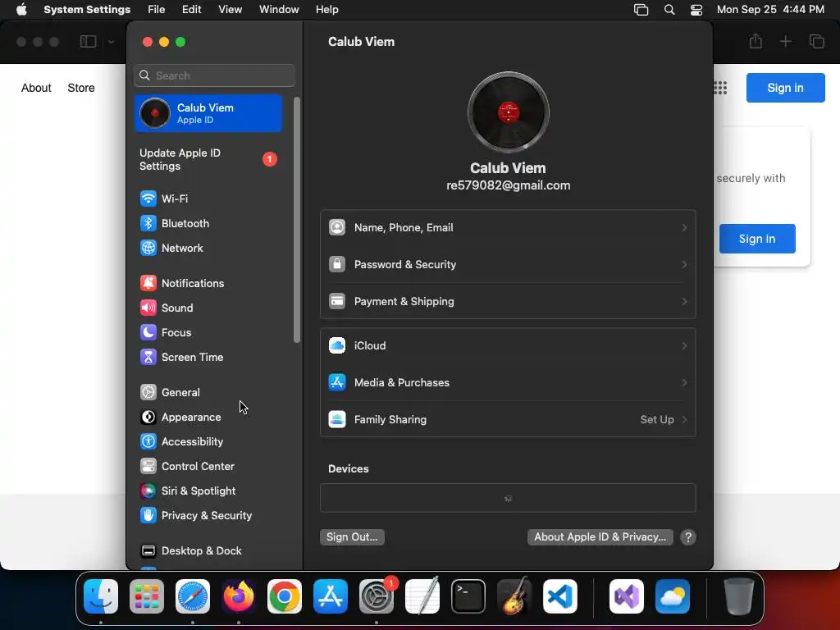Open Visual Studio purple icon in Dock
Viewport: 840px width, 630px height.
click(627, 596)
